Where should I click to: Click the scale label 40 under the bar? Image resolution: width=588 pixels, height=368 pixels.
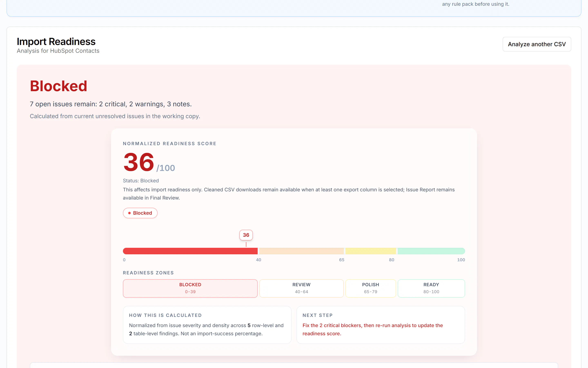[x=258, y=260]
